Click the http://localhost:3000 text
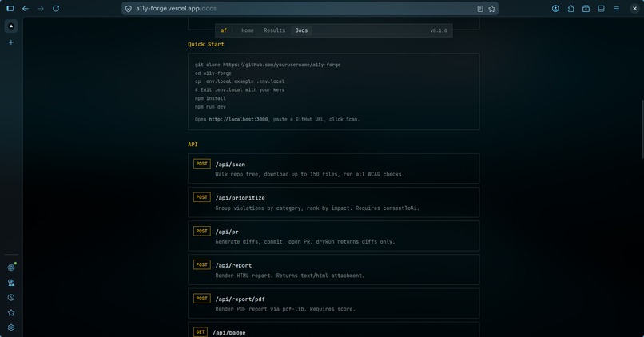 pos(238,119)
